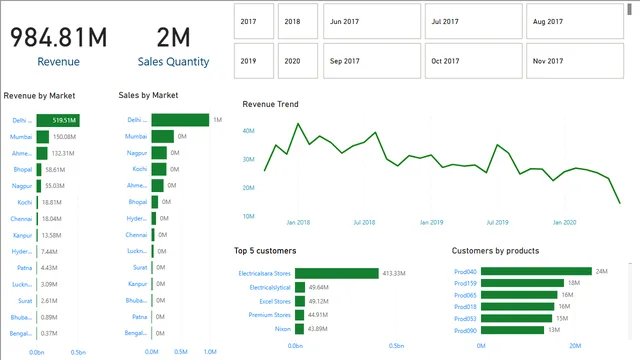Click the Mumbai bar in Sales by Market

click(x=163, y=136)
